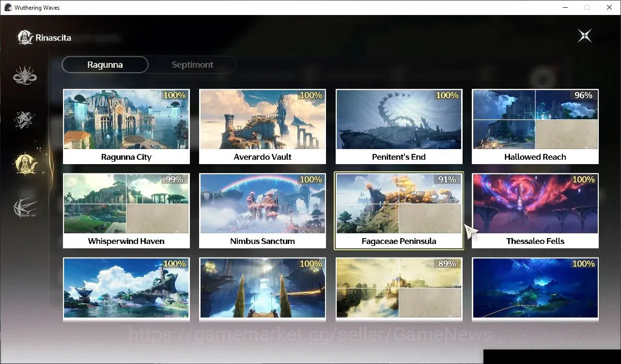Open the Penitent's End area card
The width and height of the screenshot is (621, 364).
pyautogui.click(x=399, y=126)
